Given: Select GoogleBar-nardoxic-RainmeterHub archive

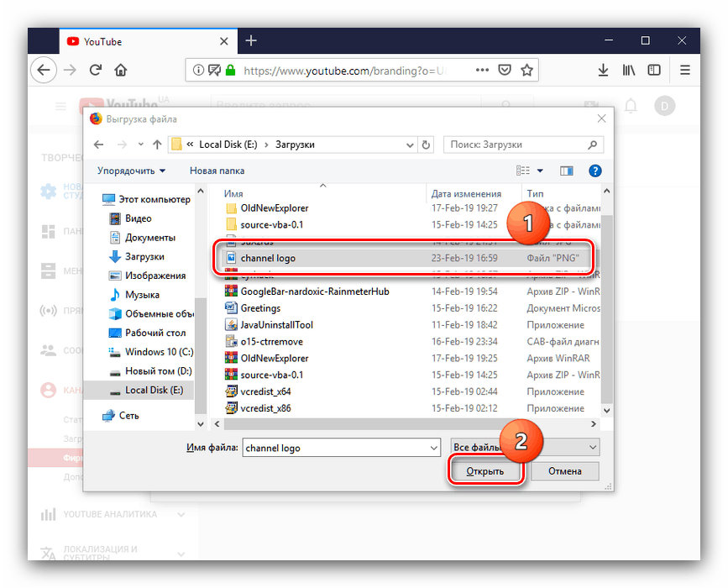Looking at the screenshot, I should coord(411,291).
